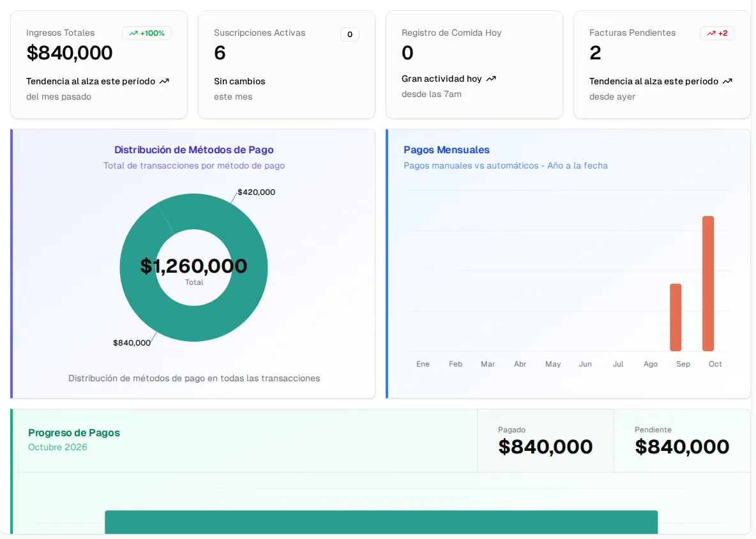This screenshot has width=756, height=539.
Task: Click the del mes pasado text
Action: pyautogui.click(x=58, y=96)
